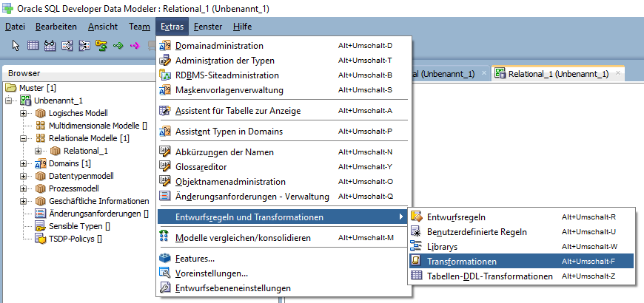The width and height of the screenshot is (644, 303).
Task: Close the Relational_1 (Unbenannt_1) tab
Action: [x=617, y=73]
